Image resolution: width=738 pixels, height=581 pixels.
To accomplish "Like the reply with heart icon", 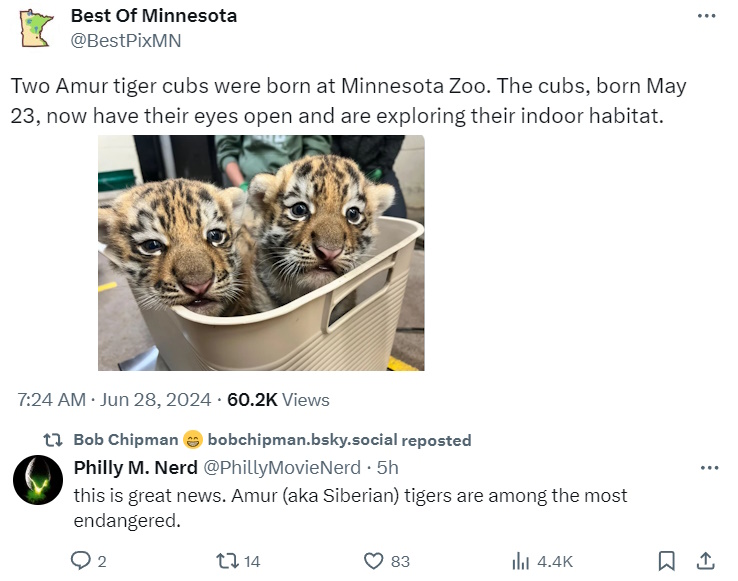I will (374, 561).
